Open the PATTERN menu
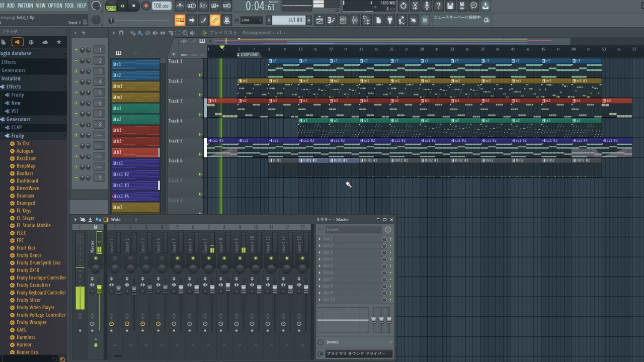The width and height of the screenshot is (644, 362). (x=25, y=6)
